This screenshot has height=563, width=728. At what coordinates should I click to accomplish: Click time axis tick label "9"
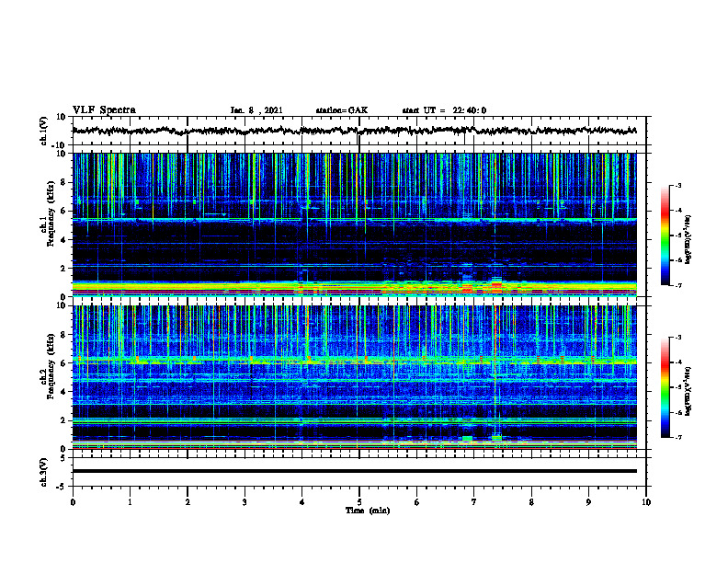(588, 502)
